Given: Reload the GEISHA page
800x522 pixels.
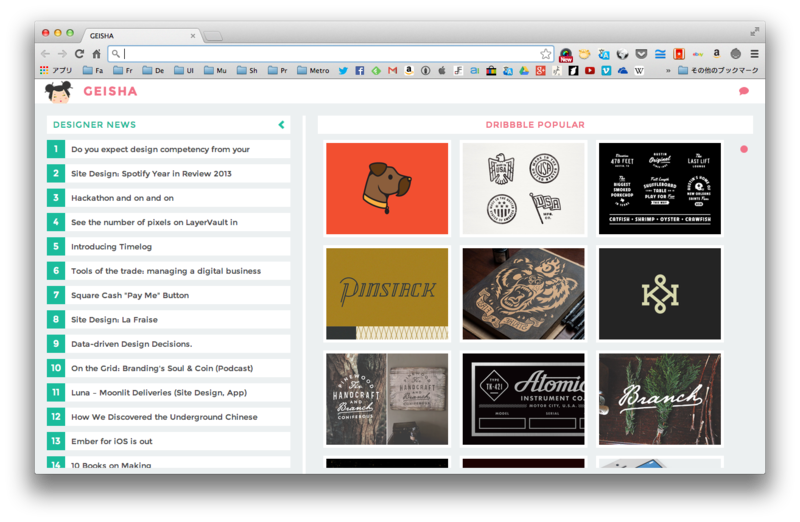Looking at the screenshot, I should [x=79, y=54].
